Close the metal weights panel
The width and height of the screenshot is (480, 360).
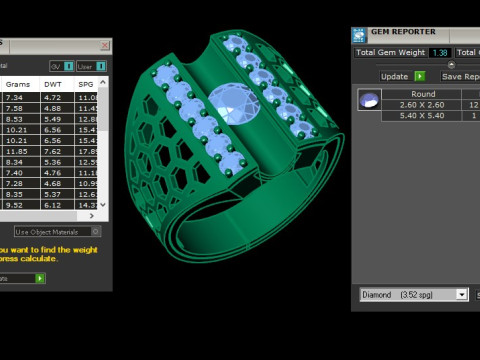tap(105, 45)
